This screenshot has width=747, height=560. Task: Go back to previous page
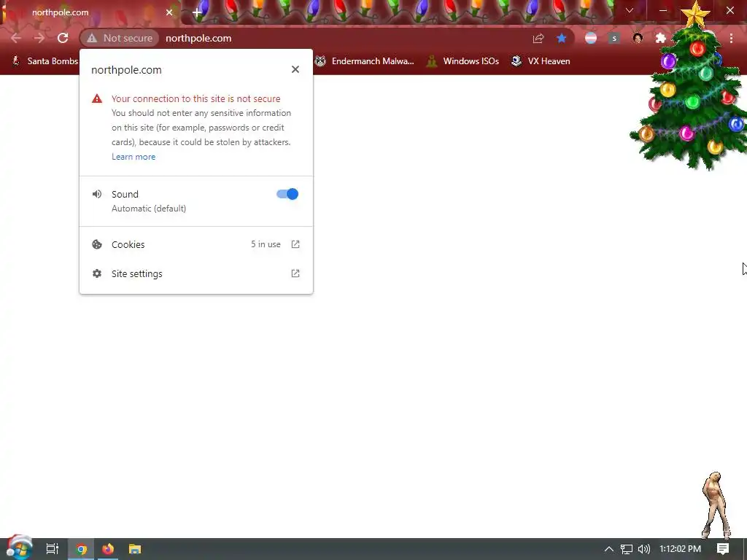[x=16, y=38]
